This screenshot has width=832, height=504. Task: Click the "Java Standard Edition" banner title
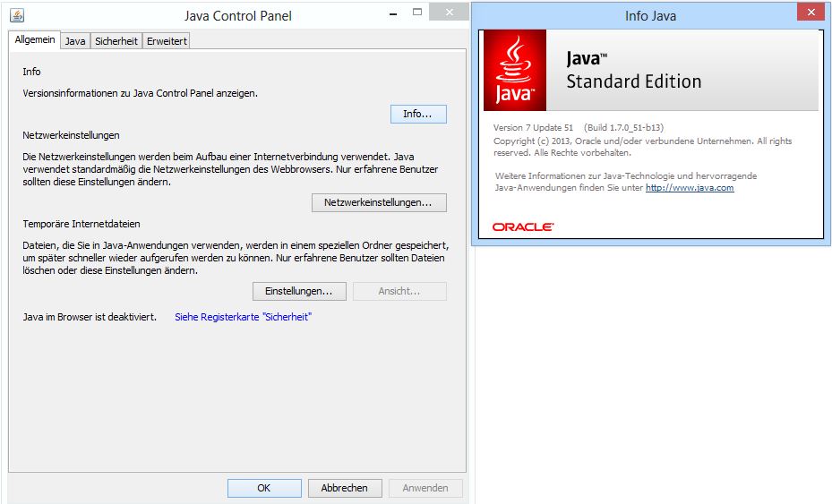pyautogui.click(x=633, y=71)
